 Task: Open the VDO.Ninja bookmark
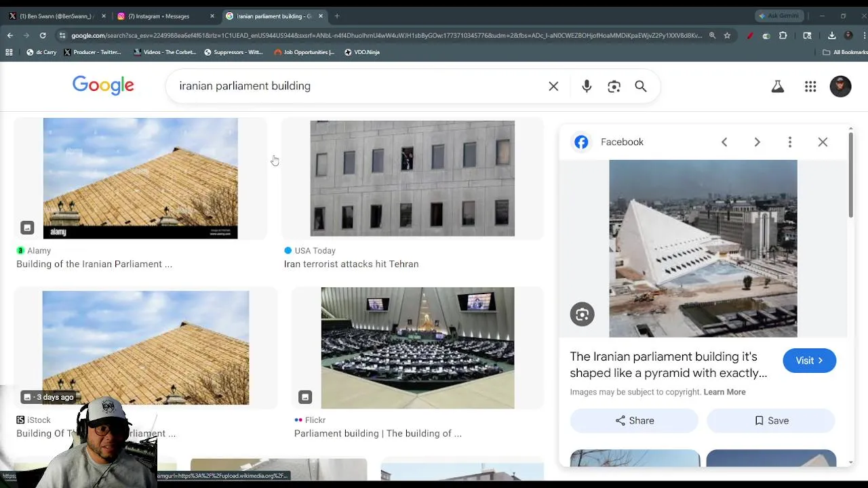click(x=362, y=52)
